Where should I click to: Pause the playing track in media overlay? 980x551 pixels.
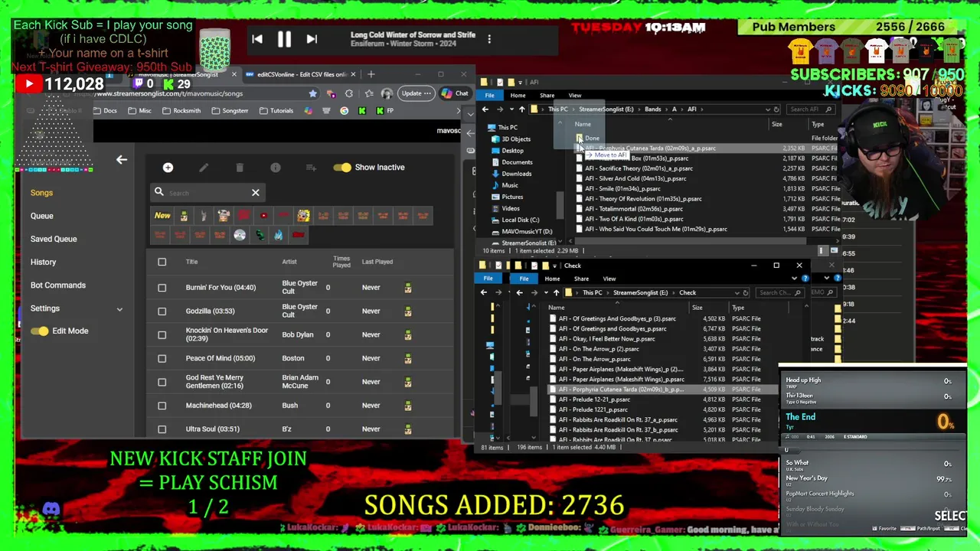tap(284, 39)
